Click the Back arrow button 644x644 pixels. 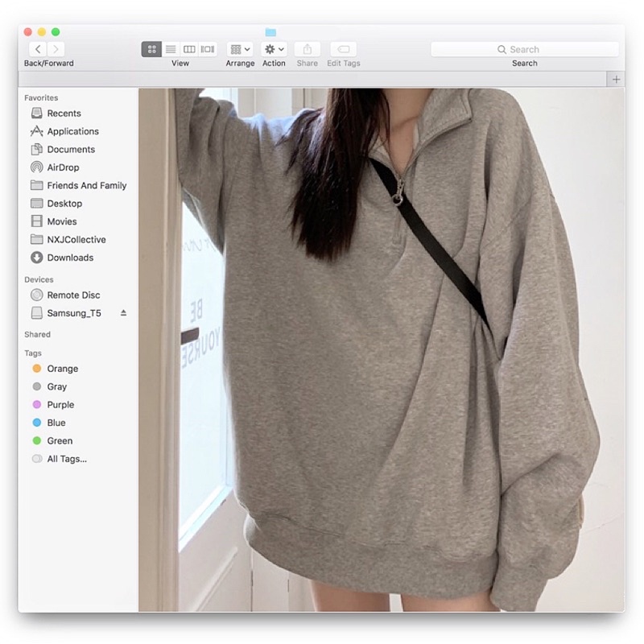tap(38, 49)
